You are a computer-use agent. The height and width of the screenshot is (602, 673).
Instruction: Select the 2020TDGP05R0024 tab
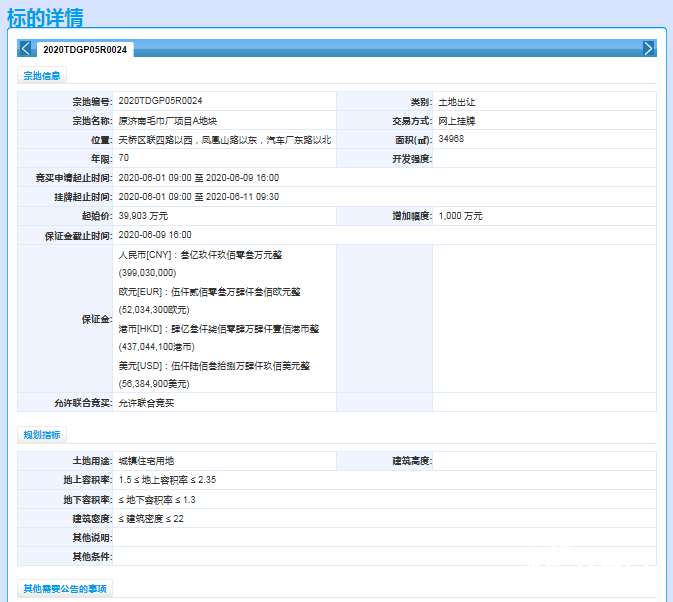tap(85, 49)
